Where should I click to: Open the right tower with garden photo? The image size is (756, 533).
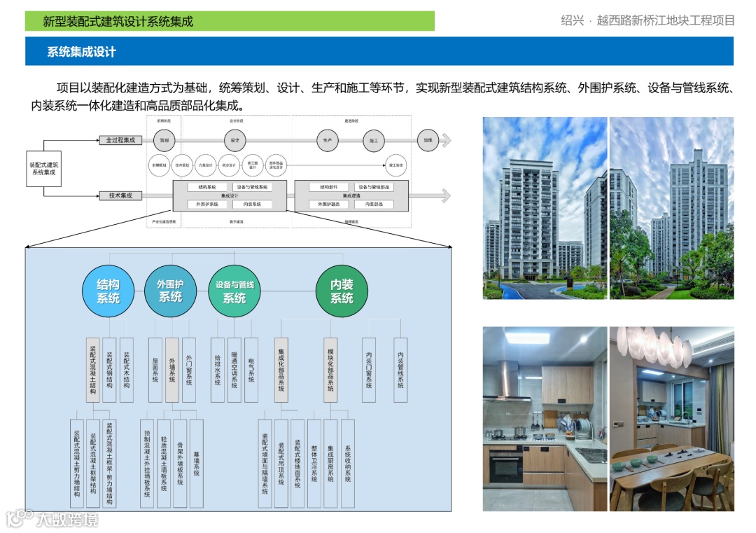pyautogui.click(x=671, y=208)
